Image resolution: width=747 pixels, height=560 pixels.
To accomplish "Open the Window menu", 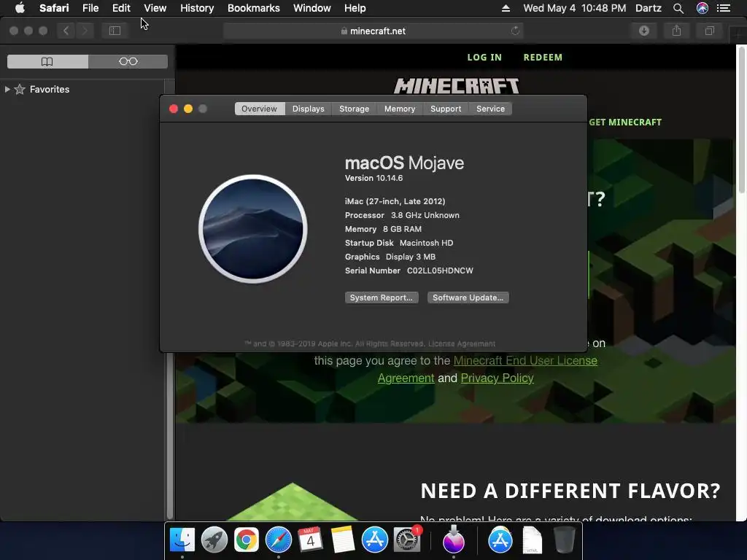I will [311, 8].
